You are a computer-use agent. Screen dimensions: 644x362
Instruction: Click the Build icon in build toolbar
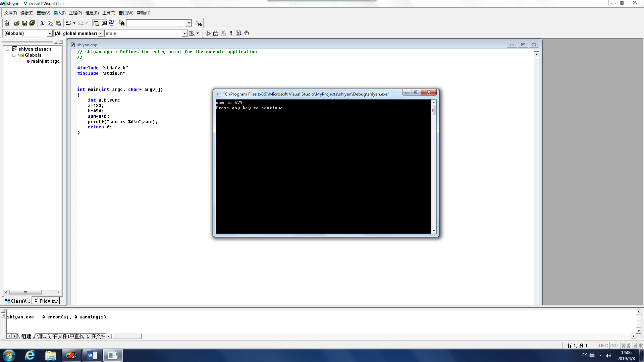pyautogui.click(x=216, y=33)
